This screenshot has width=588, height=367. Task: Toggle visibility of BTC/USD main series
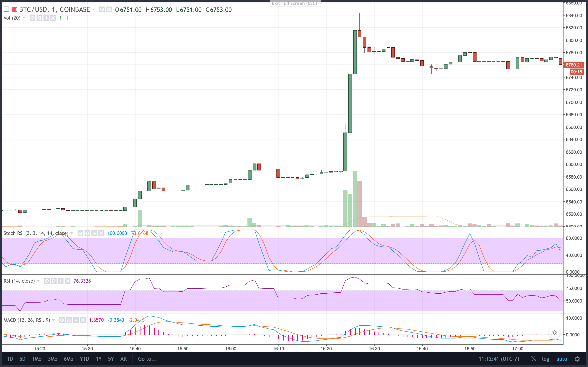(x=102, y=9)
